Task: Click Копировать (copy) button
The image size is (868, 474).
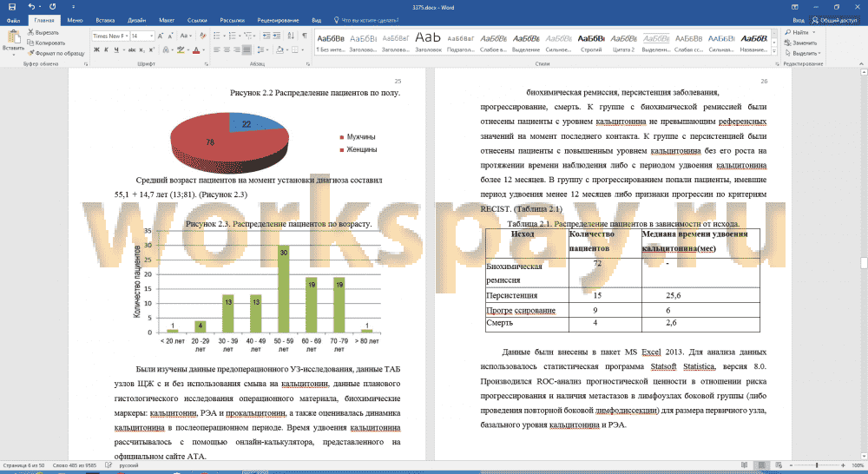Action: [47, 43]
